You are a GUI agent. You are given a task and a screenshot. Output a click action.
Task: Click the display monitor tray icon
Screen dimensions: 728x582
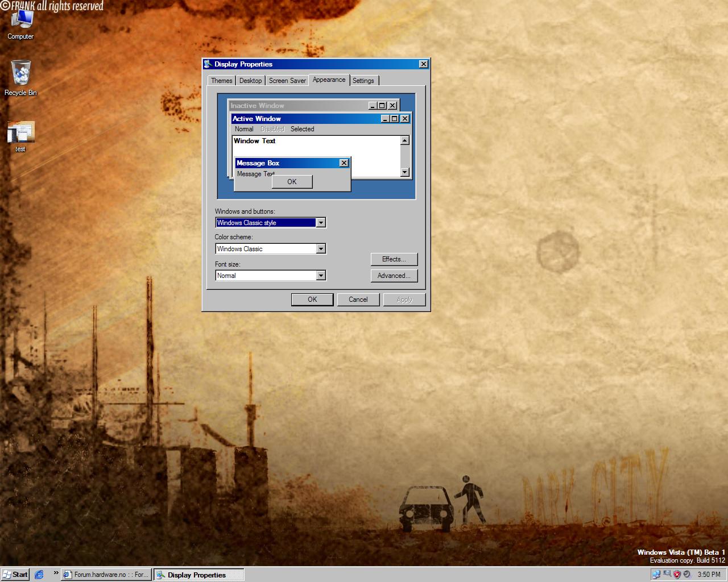pyautogui.click(x=666, y=575)
